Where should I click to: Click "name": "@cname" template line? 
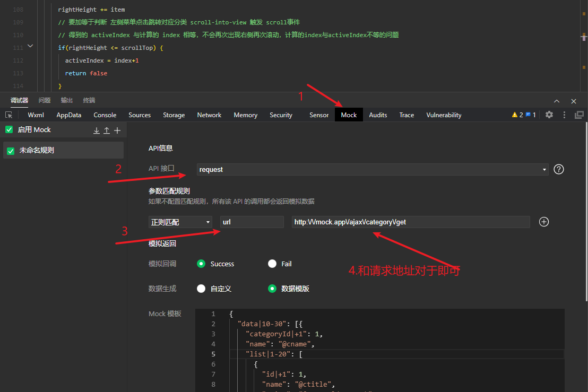(280, 344)
